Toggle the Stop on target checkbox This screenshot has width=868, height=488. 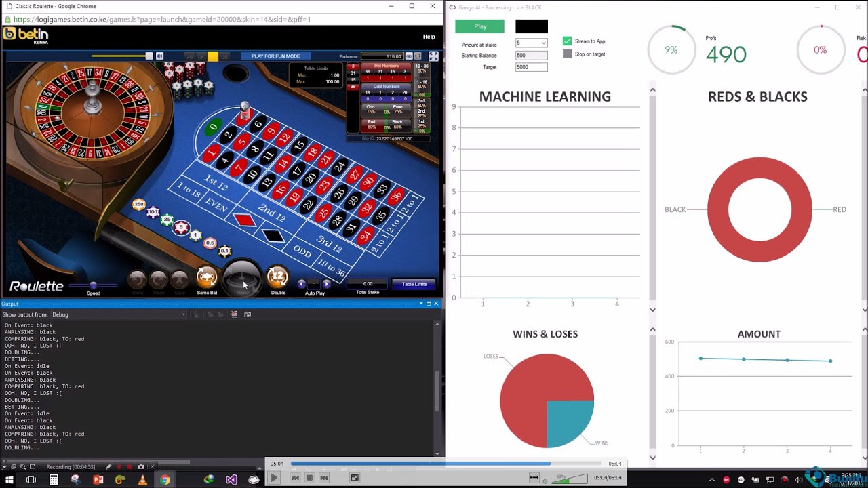tap(568, 54)
